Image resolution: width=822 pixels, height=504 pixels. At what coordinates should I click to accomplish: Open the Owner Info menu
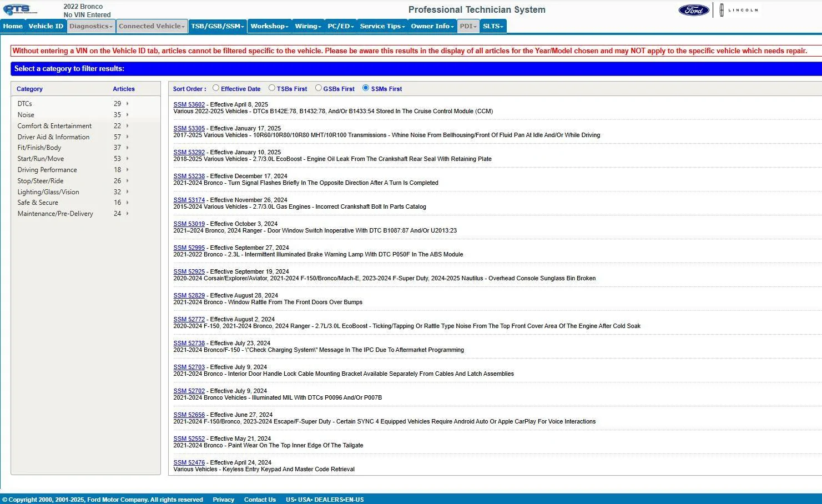click(x=432, y=26)
